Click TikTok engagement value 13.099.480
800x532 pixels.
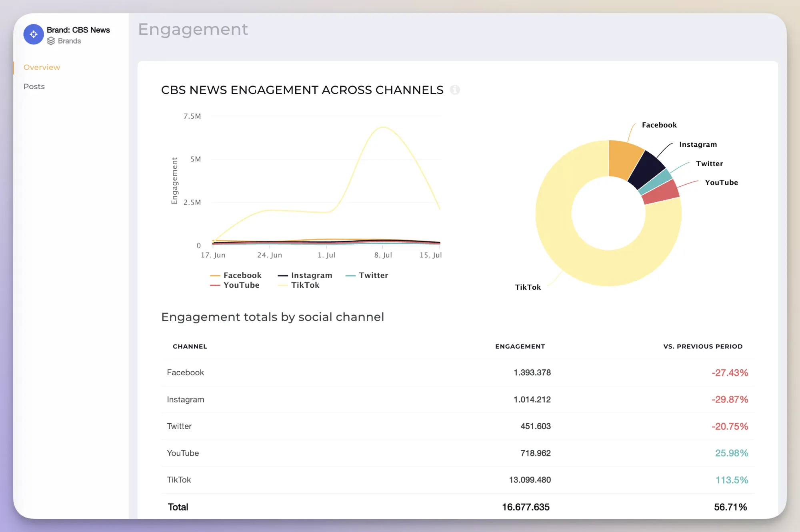530,480
